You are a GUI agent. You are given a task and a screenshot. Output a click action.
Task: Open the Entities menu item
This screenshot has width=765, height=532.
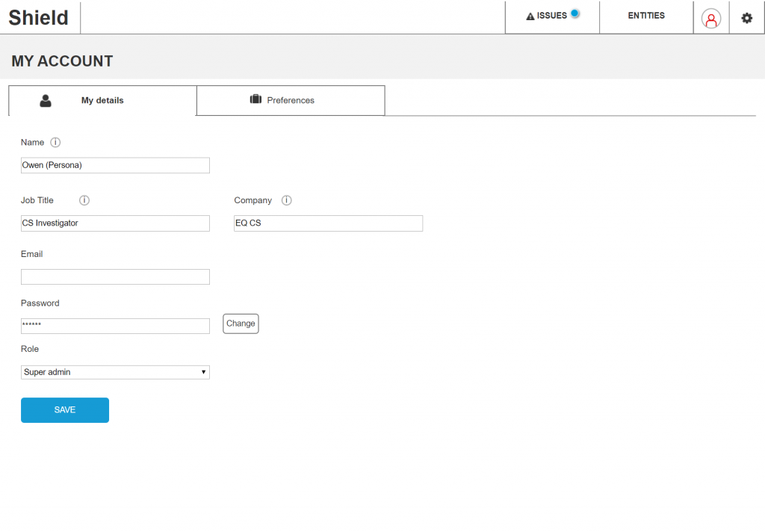[x=646, y=16]
